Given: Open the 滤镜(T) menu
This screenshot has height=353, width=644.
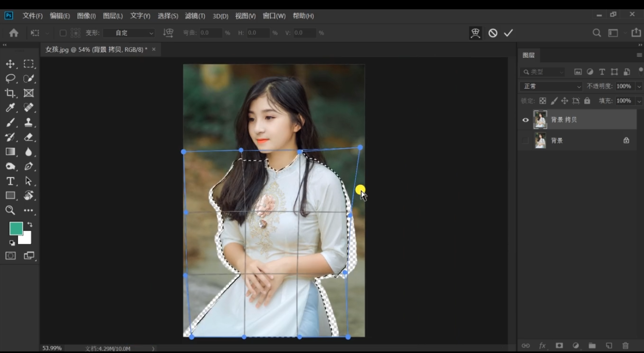Looking at the screenshot, I should coord(194,16).
